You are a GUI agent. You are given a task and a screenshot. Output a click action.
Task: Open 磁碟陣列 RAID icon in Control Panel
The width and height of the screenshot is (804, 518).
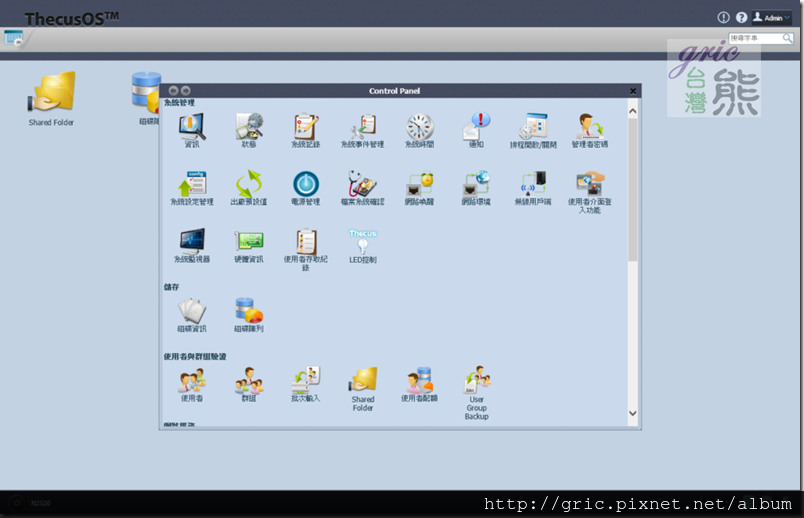(x=249, y=315)
